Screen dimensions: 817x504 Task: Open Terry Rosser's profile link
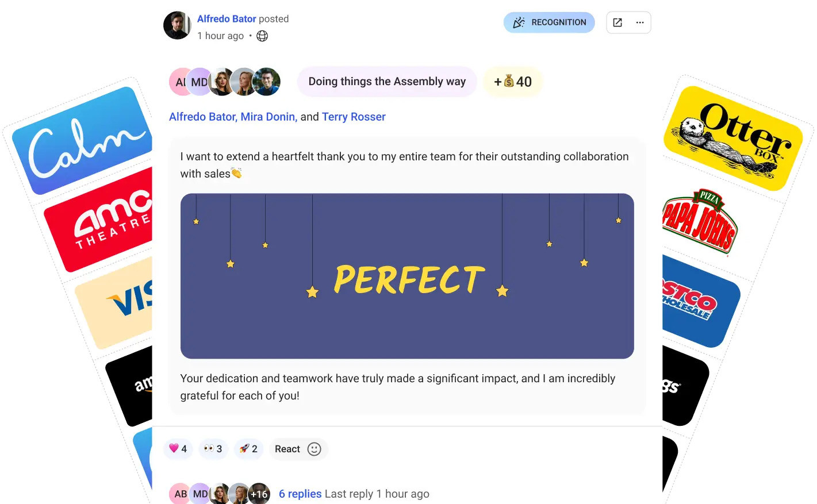(x=354, y=117)
